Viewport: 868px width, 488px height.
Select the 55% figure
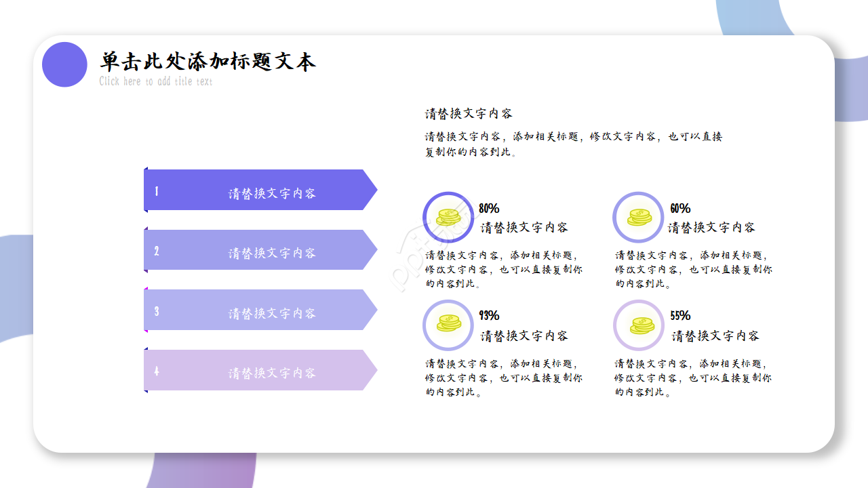[x=680, y=315]
